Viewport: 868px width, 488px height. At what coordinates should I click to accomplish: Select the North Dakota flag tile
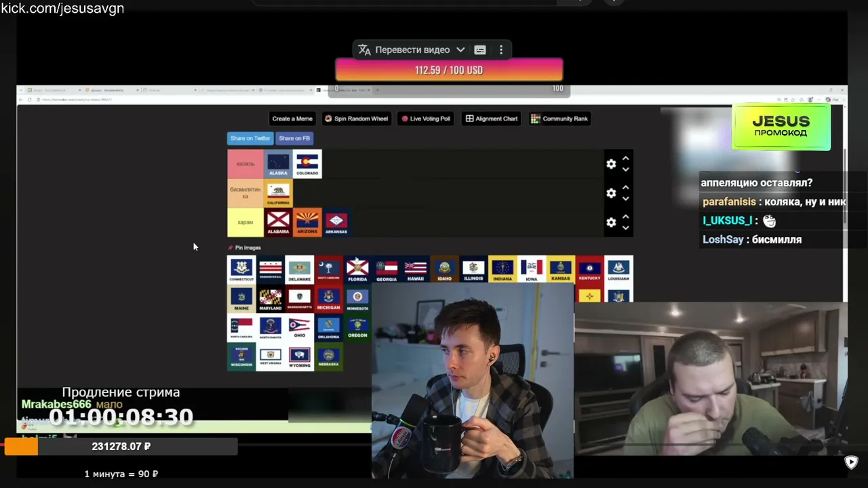coord(271,328)
